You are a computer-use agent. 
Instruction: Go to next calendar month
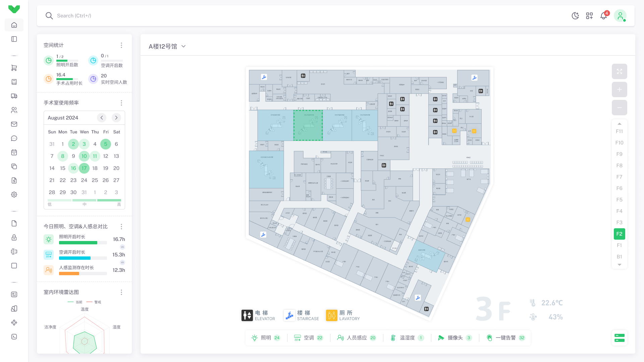coord(116,118)
